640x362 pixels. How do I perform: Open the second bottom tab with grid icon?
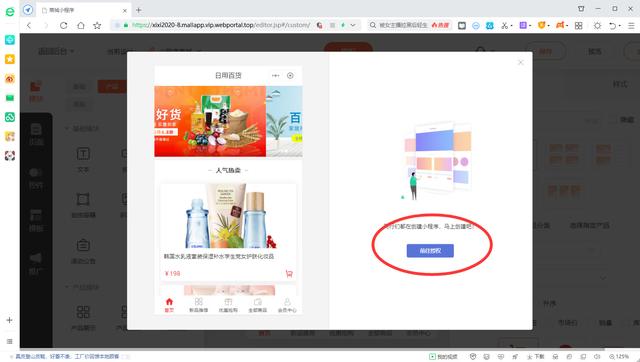pos(198,305)
